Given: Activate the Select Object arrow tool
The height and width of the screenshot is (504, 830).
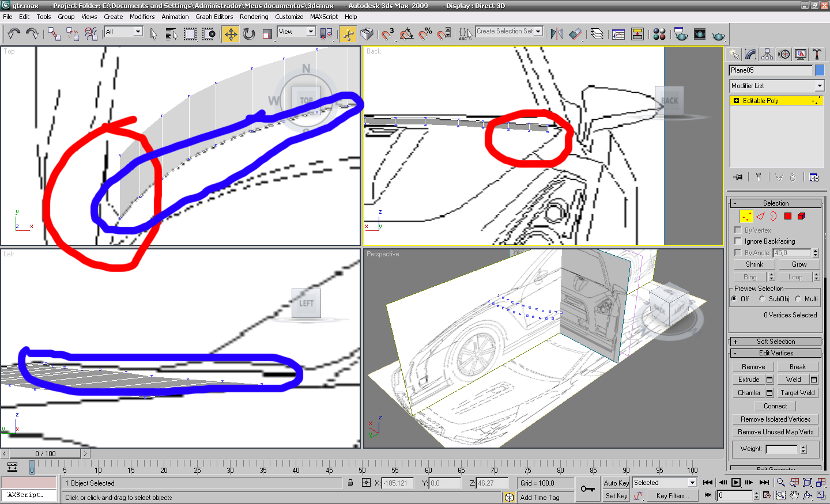Looking at the screenshot, I should (153, 34).
